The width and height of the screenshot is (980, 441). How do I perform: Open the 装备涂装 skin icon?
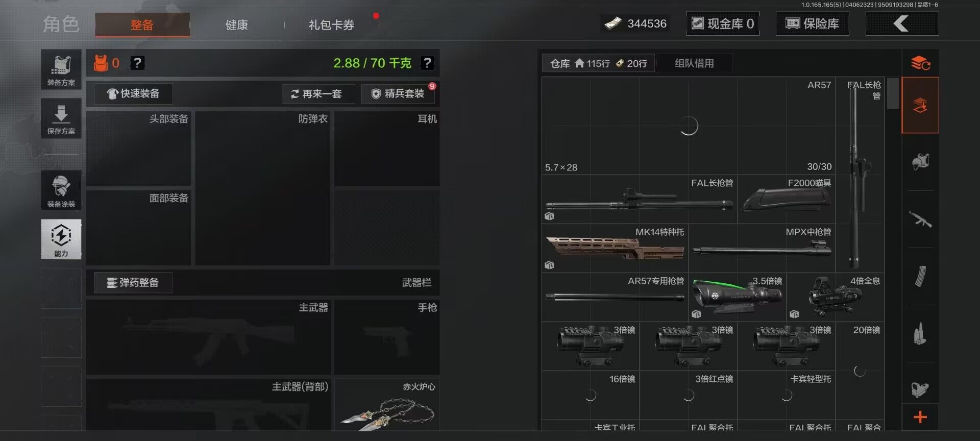(x=61, y=190)
